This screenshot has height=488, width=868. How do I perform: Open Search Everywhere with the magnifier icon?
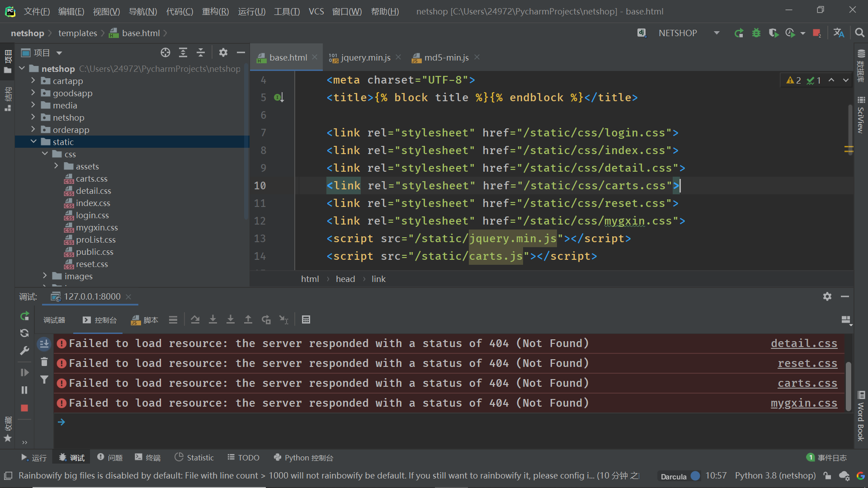(x=859, y=33)
